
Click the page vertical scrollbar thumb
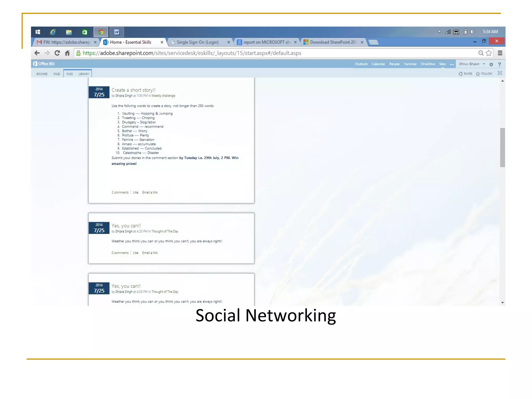coord(503,148)
